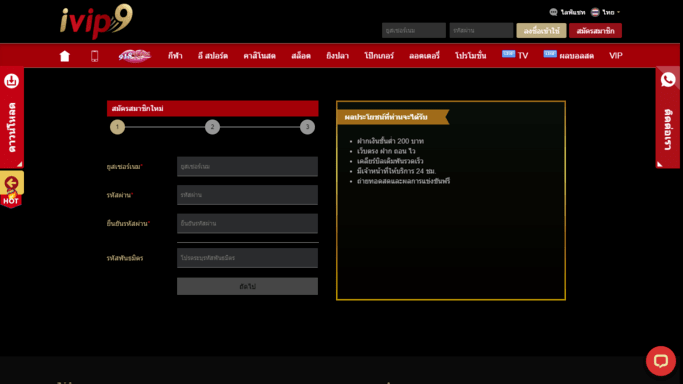Click the ivip9 logo
The image size is (683, 384).
(x=96, y=21)
